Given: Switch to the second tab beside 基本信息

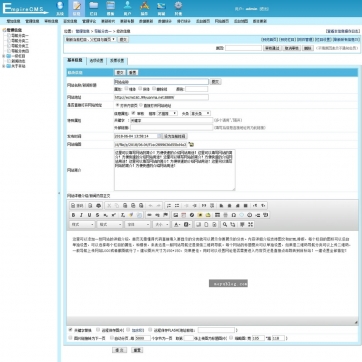Looking at the screenshot, I should (96, 61).
